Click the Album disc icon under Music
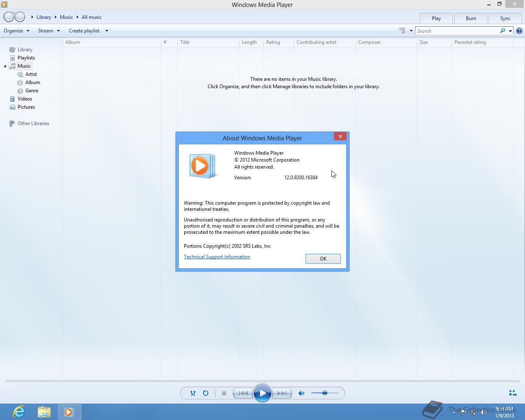Viewport: 525px width, 420px height. pyautogui.click(x=20, y=82)
